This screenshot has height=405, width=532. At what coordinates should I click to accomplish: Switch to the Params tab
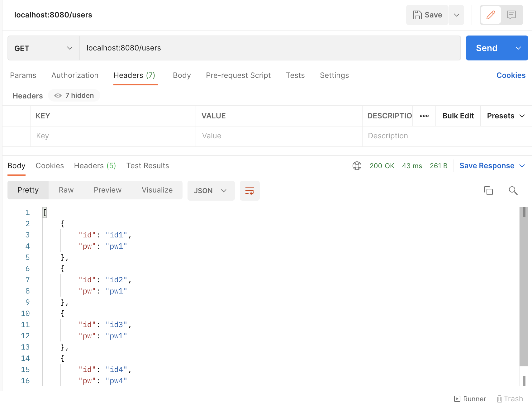23,75
